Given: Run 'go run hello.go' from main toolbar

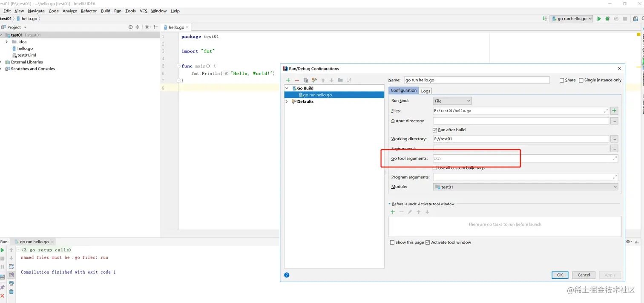Looking at the screenshot, I should pos(599,19).
